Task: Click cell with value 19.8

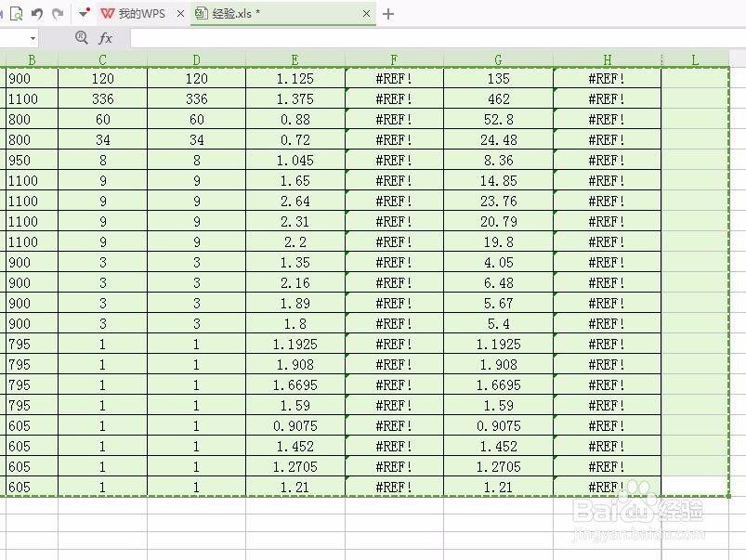Action: coord(498,242)
